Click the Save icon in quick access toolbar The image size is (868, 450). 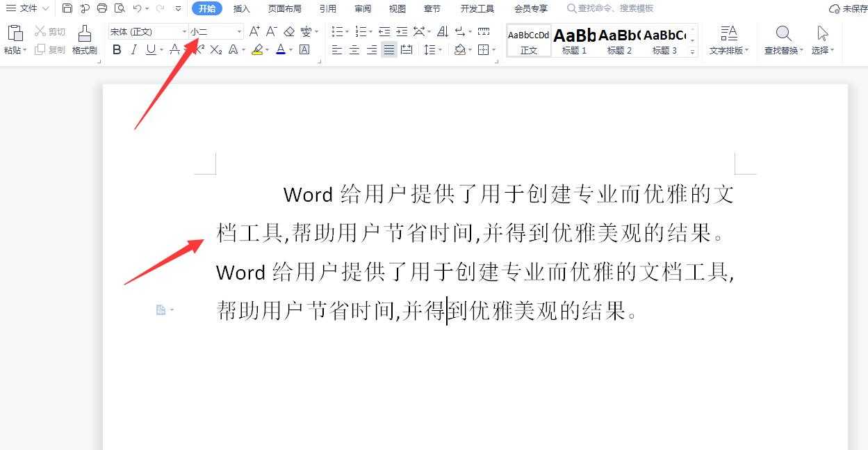tap(67, 8)
